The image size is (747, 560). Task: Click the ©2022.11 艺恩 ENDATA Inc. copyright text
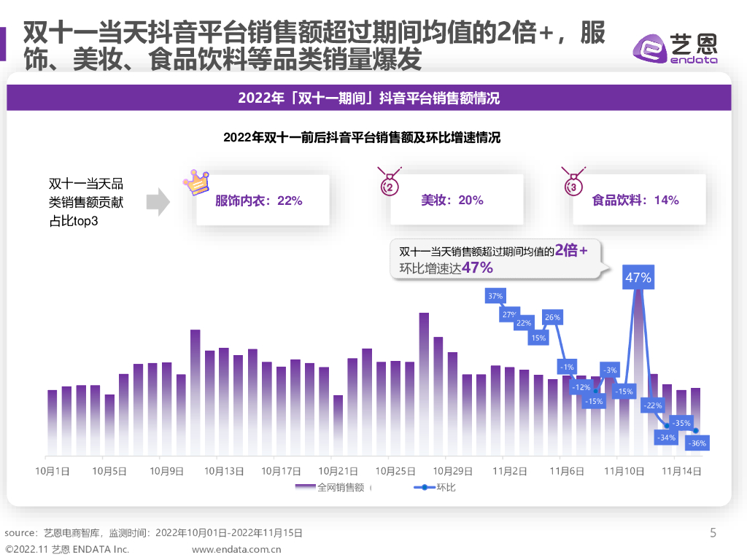click(x=66, y=549)
